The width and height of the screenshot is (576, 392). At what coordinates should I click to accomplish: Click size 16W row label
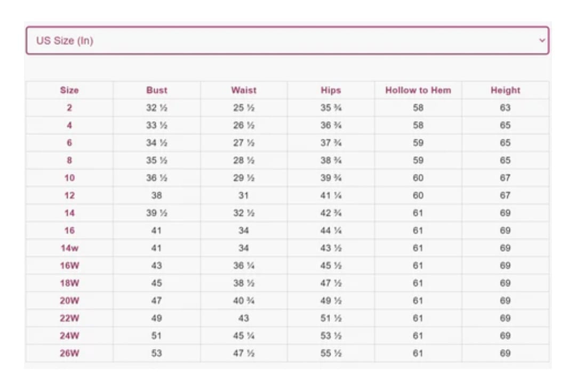[x=69, y=266]
